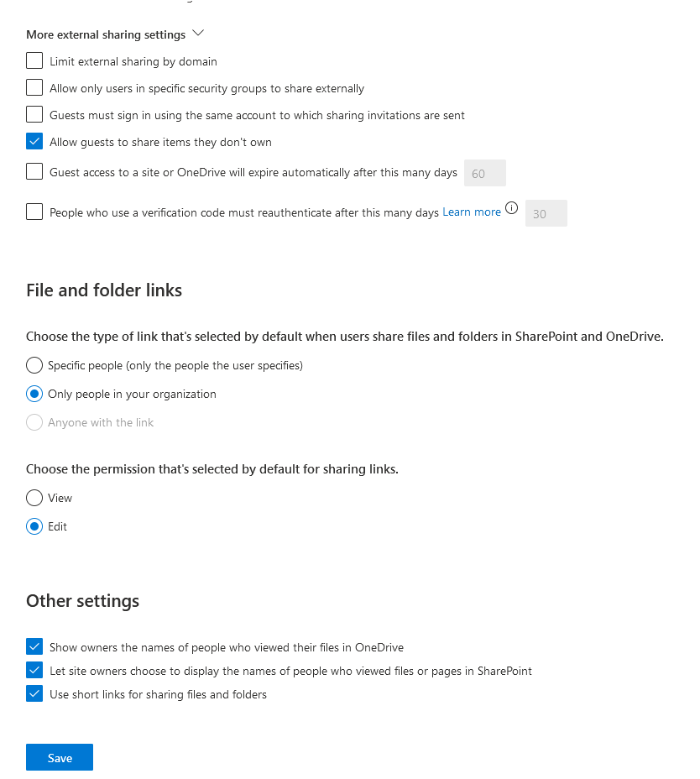Image resolution: width=700 pixels, height=779 pixels.
Task: Uncheck Show owners names of OneDrive viewers
Action: (34, 647)
